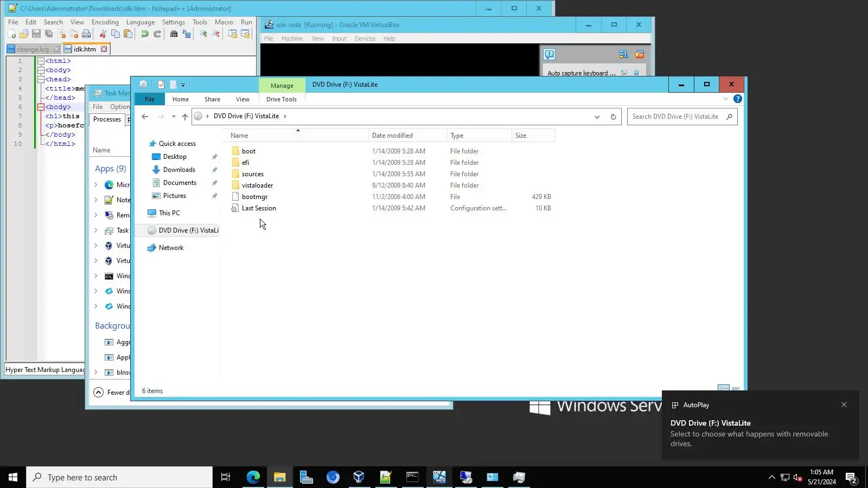868x488 pixels.
Task: Click the Open file icon in Notepad++
Action: pos(24,34)
